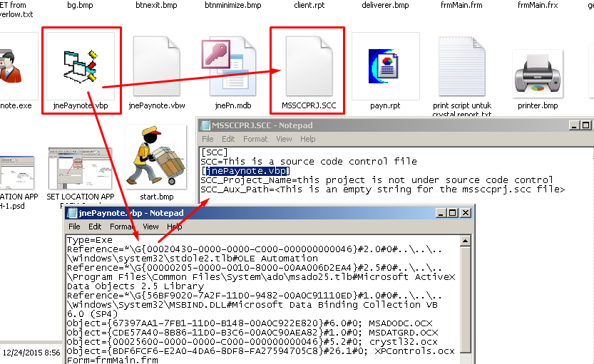Close the jnePaynote.vbp Notepad window
Viewport: 594px width, 364px height.
pyautogui.click(x=466, y=213)
